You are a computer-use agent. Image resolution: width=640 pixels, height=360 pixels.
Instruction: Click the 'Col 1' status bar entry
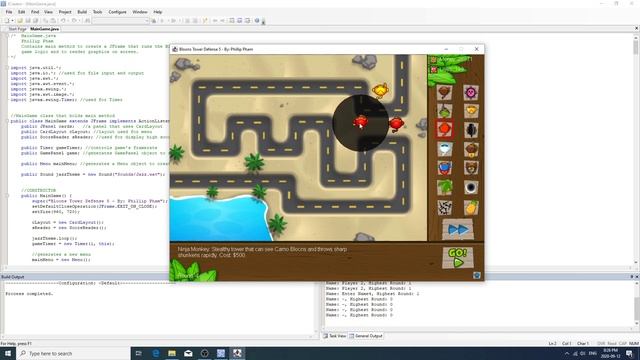click(x=567, y=344)
